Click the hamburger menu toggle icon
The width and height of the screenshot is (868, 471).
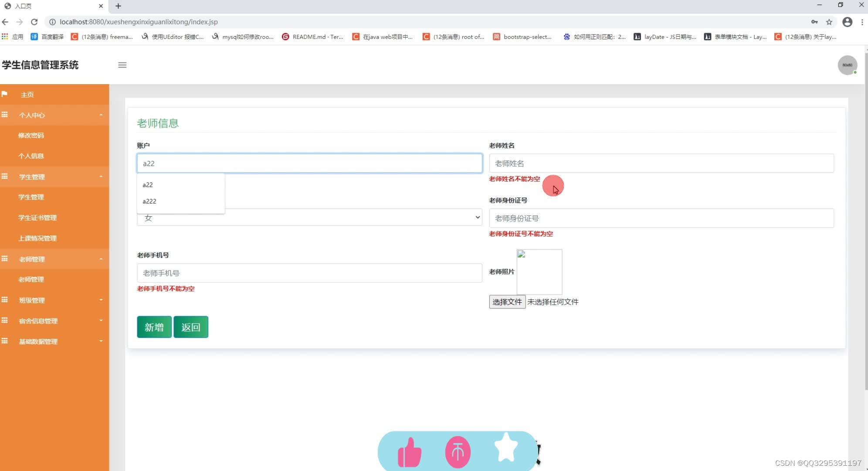(122, 65)
